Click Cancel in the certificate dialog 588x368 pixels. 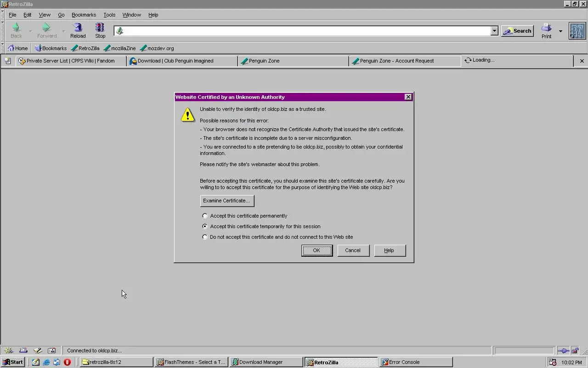[x=353, y=250]
